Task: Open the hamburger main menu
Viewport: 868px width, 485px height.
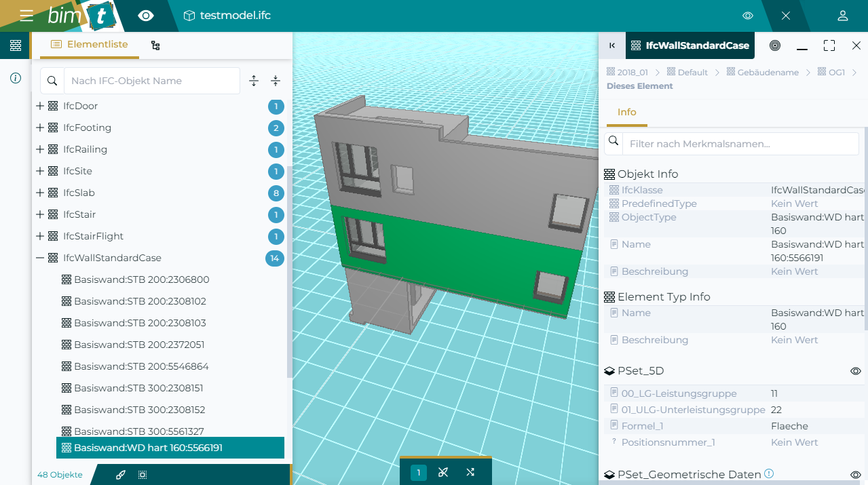Action: pos(26,16)
